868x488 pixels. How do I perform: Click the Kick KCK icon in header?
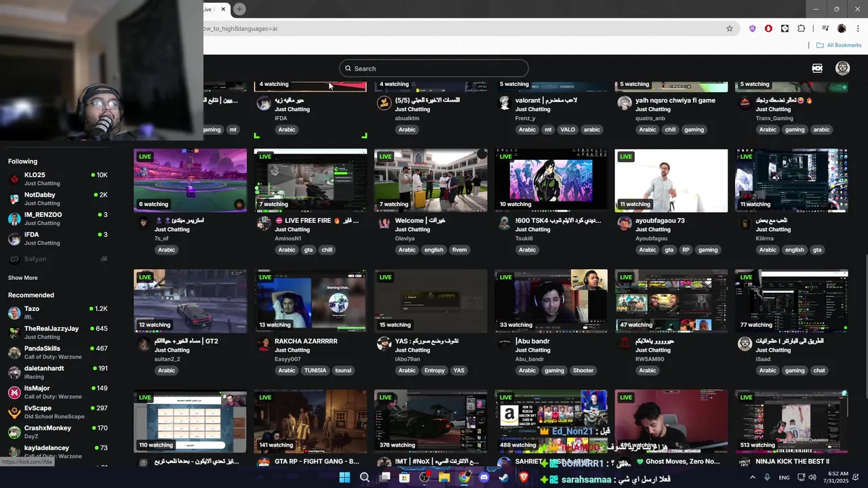(x=817, y=68)
